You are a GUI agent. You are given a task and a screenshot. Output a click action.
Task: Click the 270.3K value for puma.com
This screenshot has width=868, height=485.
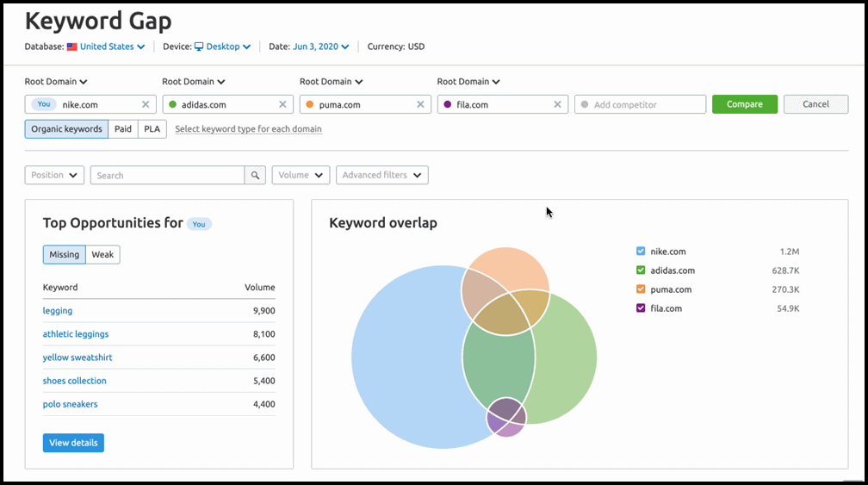coord(785,289)
